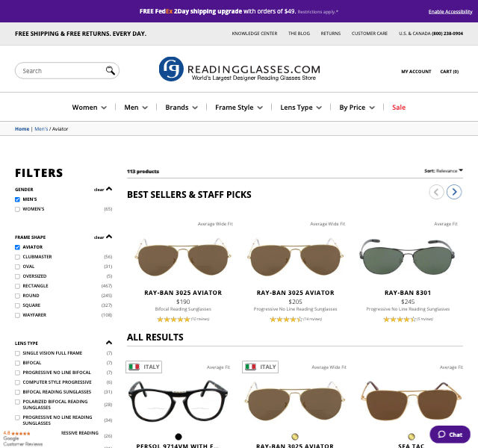
Task: Open Ray-Ban 3025 Aviator $190 image
Action: tap(183, 257)
